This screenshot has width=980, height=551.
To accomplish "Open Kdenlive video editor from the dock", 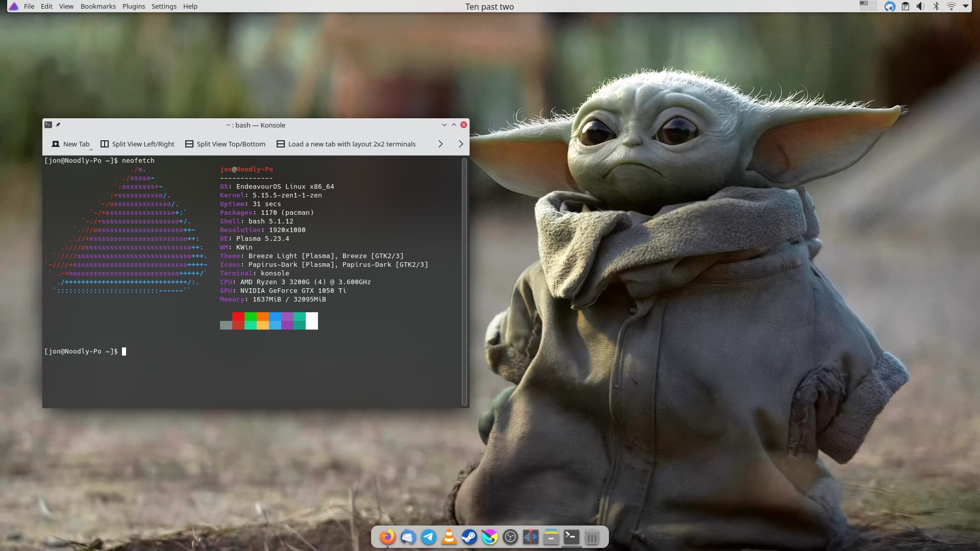I will tap(531, 537).
